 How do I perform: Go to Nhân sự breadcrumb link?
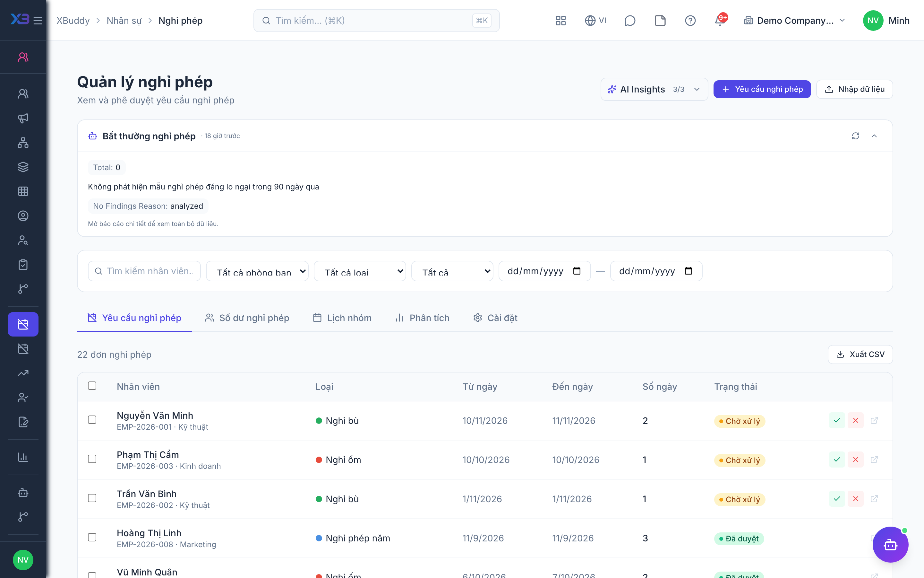124,21
